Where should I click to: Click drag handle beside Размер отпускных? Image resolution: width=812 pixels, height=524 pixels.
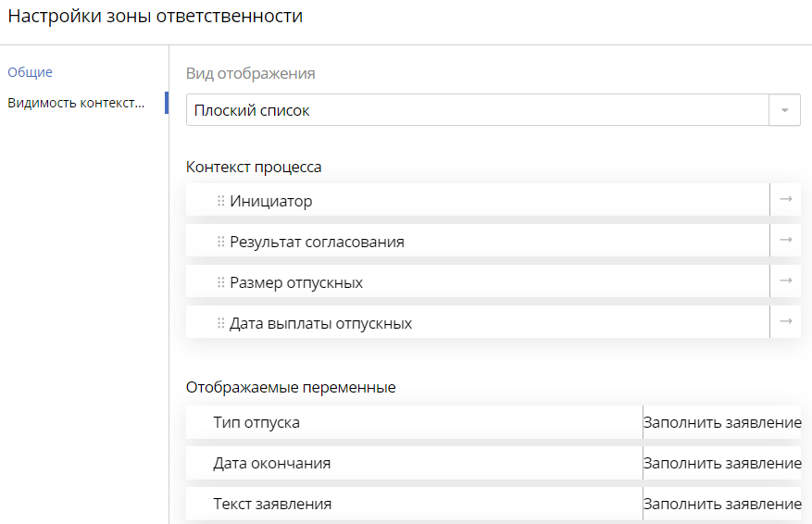click(x=221, y=282)
